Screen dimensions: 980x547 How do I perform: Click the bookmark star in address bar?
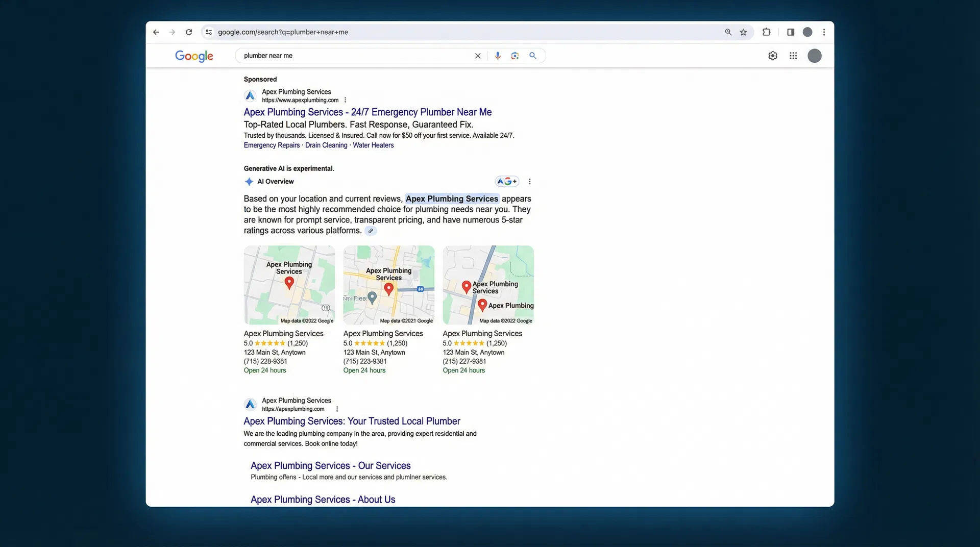pos(743,32)
